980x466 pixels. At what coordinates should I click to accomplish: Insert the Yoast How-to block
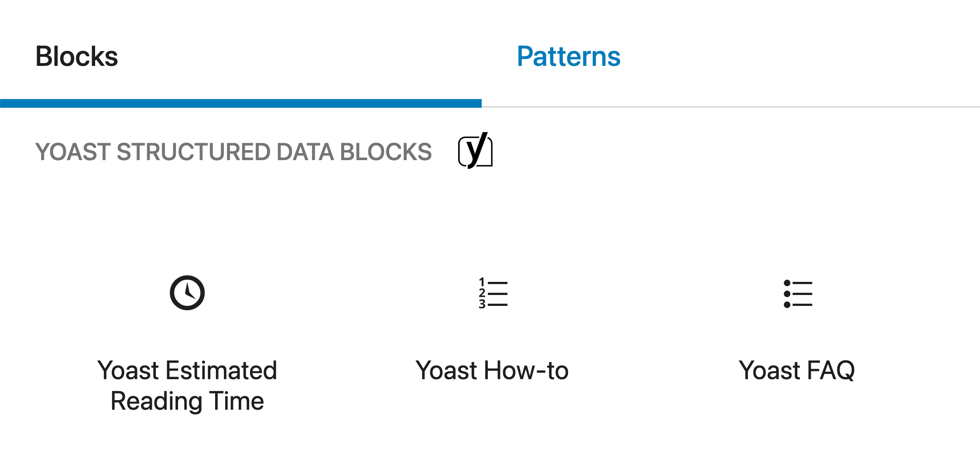pyautogui.click(x=492, y=332)
